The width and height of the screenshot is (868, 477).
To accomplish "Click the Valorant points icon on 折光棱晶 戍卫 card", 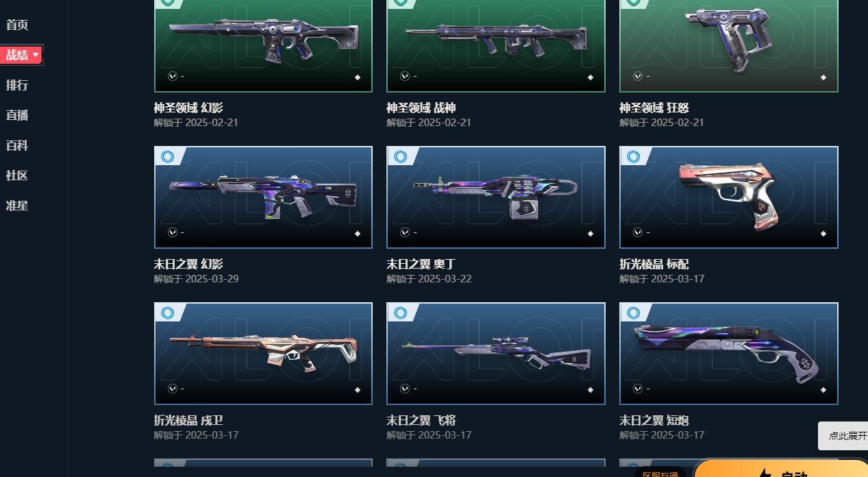I will coord(172,389).
